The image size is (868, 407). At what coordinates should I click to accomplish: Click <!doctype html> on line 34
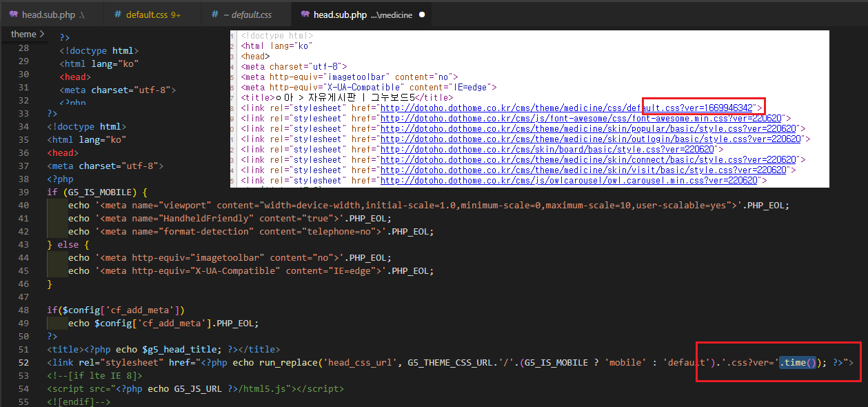[87, 127]
